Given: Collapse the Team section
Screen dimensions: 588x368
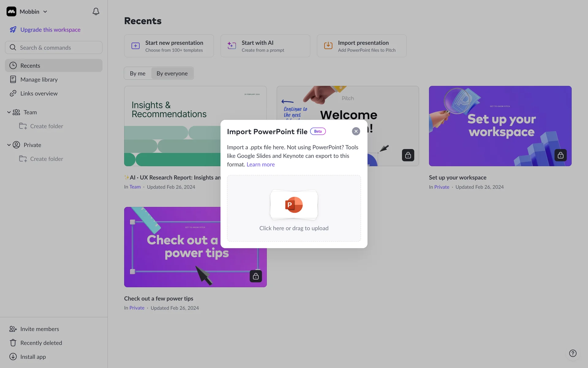Looking at the screenshot, I should pos(9,112).
